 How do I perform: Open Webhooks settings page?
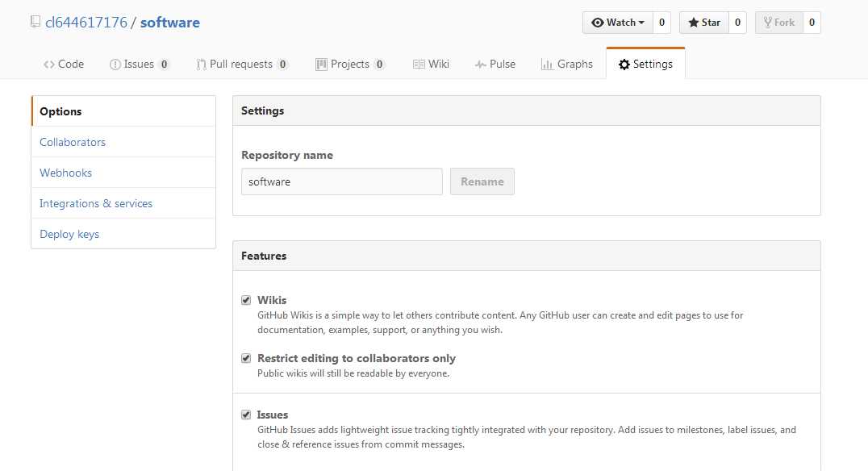tap(123, 173)
